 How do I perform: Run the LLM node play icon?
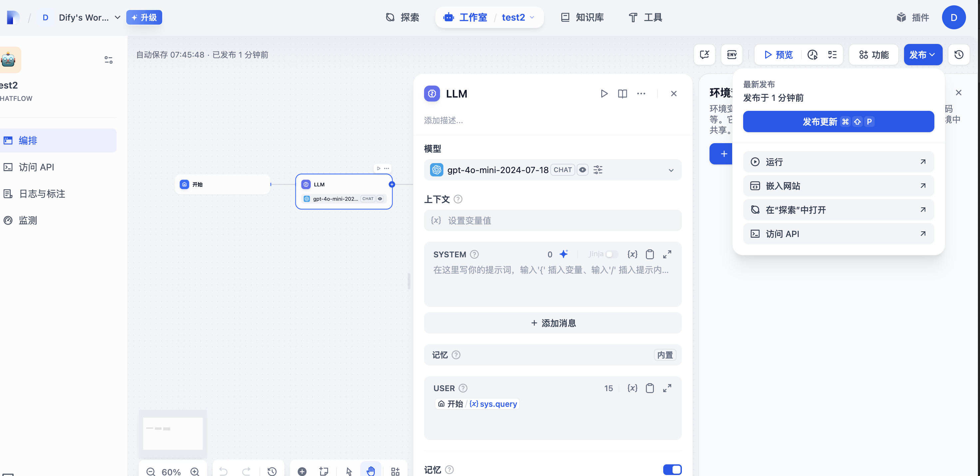click(604, 94)
